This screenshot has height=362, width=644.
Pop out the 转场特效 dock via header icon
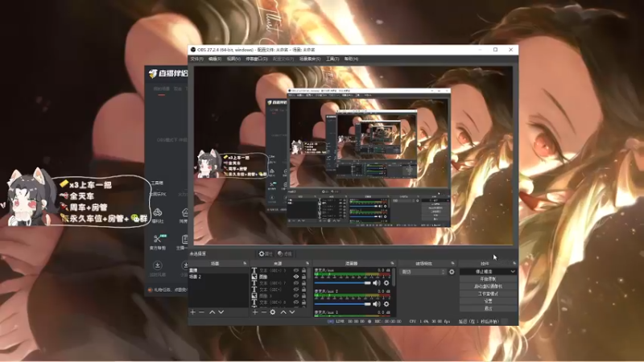(452, 263)
